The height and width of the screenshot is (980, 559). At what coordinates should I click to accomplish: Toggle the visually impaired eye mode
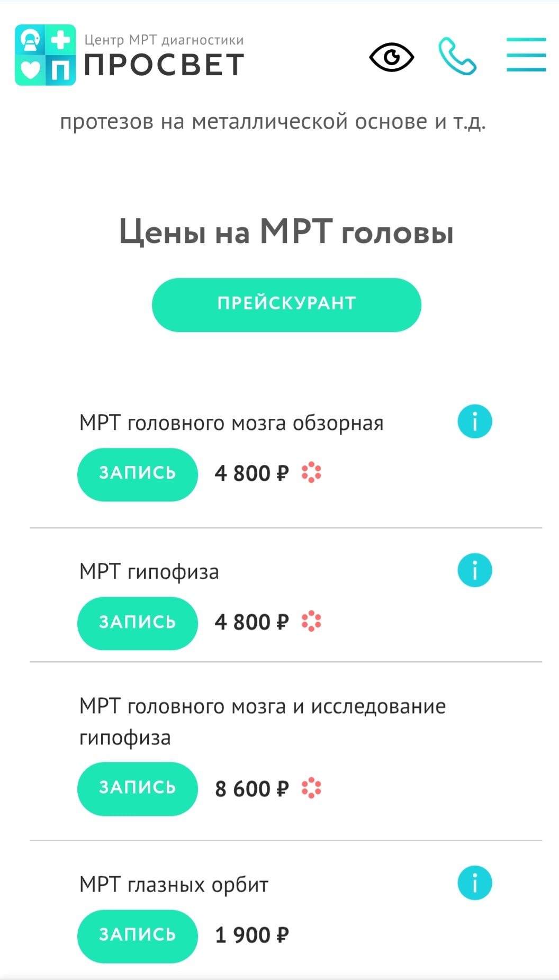point(391,57)
